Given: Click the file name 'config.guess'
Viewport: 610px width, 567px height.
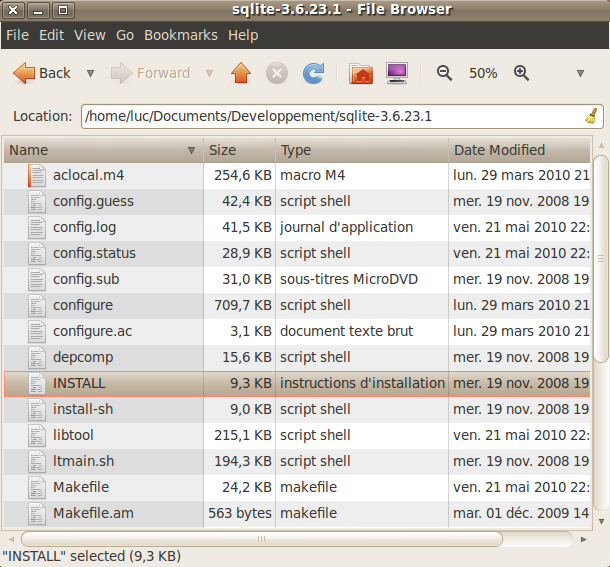Looking at the screenshot, I should (x=93, y=202).
